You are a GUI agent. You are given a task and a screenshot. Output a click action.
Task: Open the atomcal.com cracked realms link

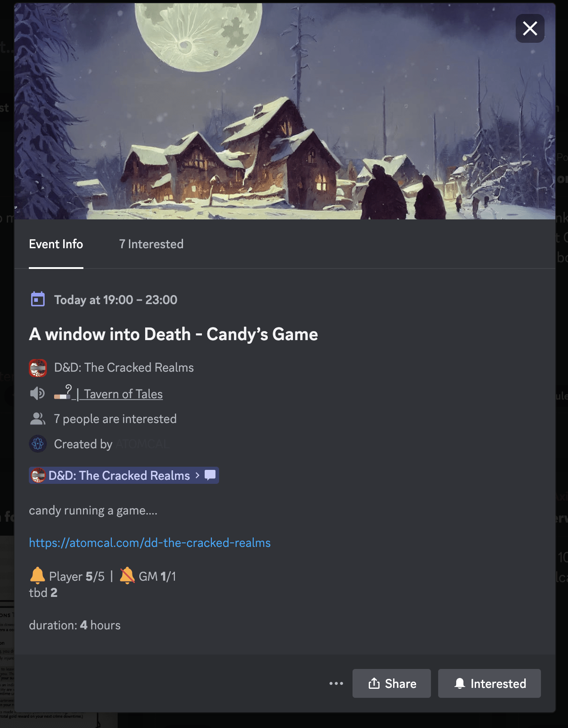[x=150, y=543]
